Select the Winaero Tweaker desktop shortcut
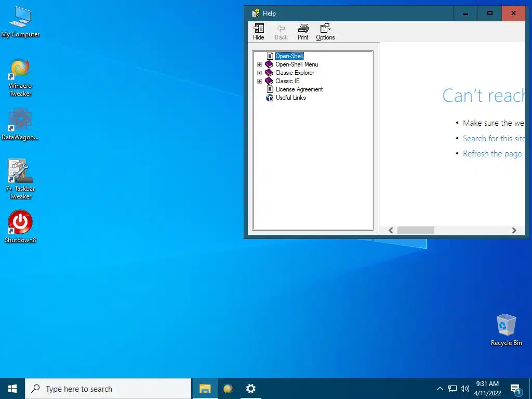Screen dimensions: 532x399 [x=20, y=77]
